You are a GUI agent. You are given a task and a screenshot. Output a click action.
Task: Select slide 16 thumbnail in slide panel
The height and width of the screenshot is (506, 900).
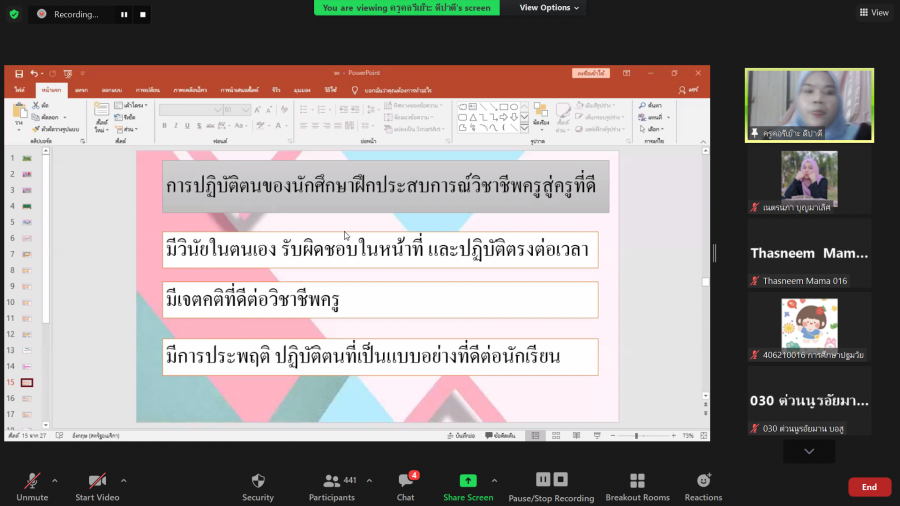pos(27,398)
